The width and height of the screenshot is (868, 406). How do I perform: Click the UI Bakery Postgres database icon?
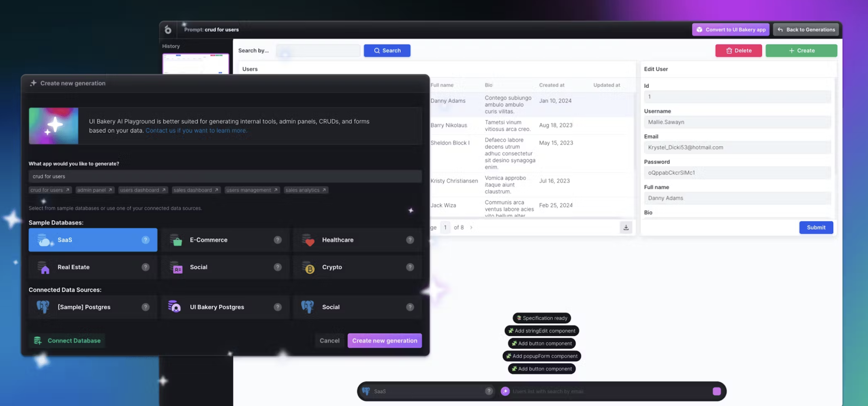click(174, 307)
